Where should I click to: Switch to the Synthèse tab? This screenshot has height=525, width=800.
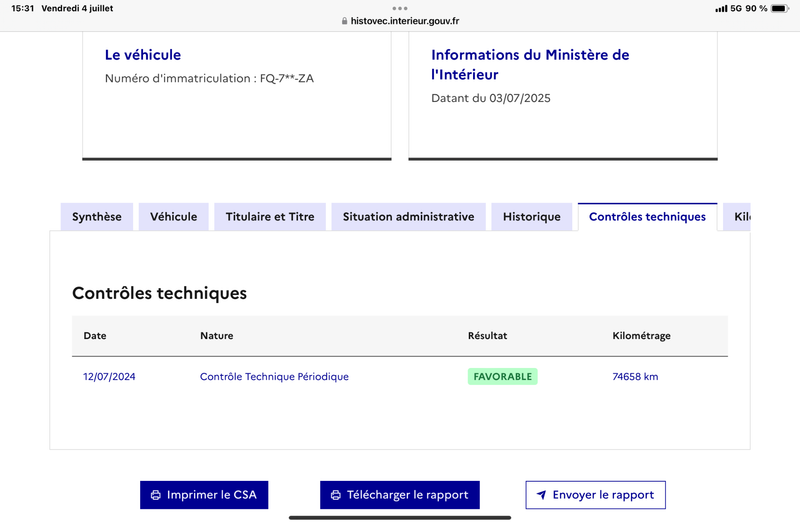click(97, 217)
